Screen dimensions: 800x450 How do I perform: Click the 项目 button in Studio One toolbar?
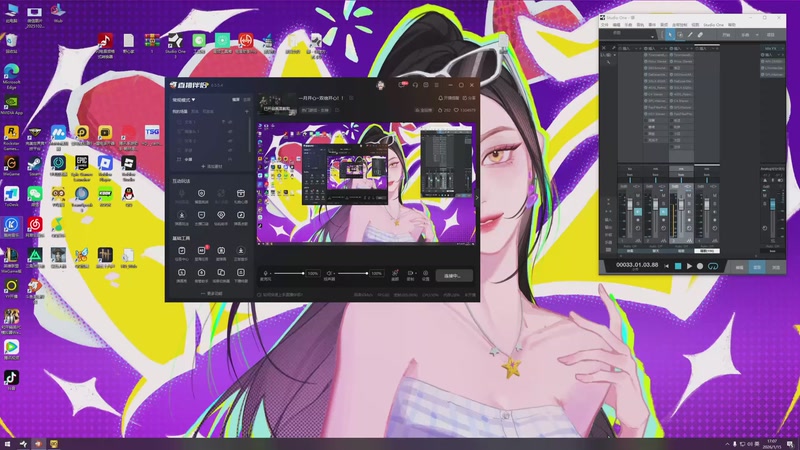click(770, 35)
